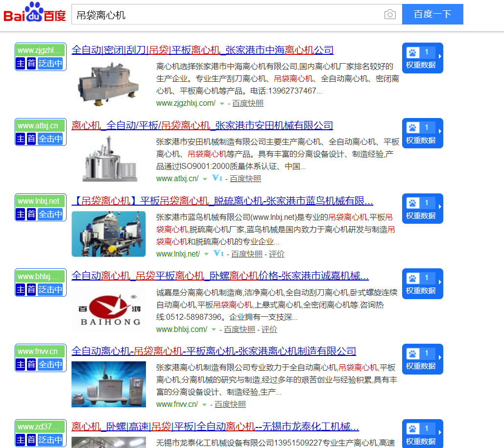Open 权重数据 panel beside the fnvv.cn result
Image resolution: width=504 pixels, height=448 pixels.
(422, 359)
